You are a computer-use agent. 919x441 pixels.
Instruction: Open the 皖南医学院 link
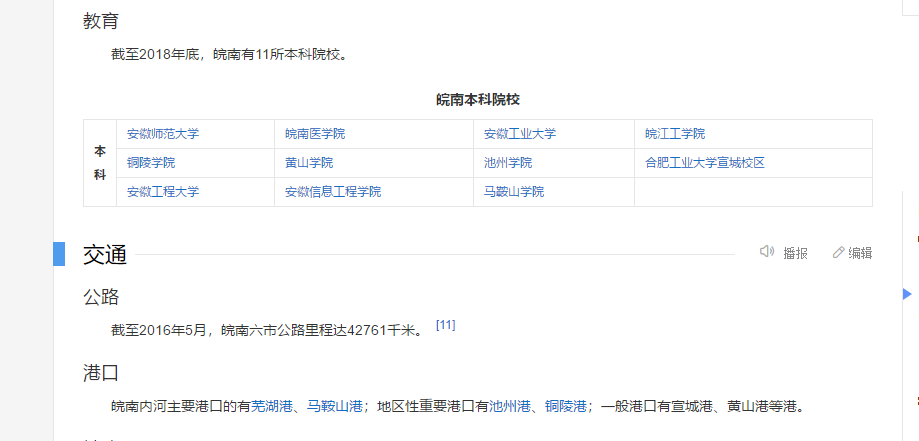[x=315, y=134]
